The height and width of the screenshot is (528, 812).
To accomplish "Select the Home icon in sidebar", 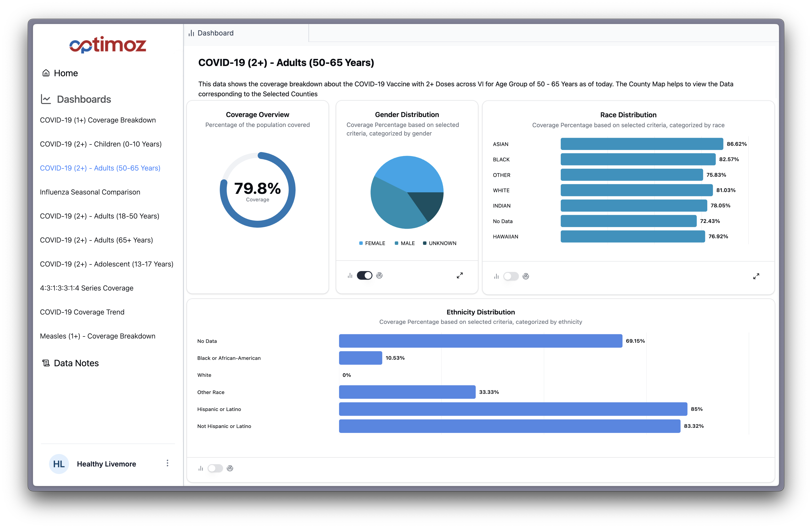I will (46, 73).
